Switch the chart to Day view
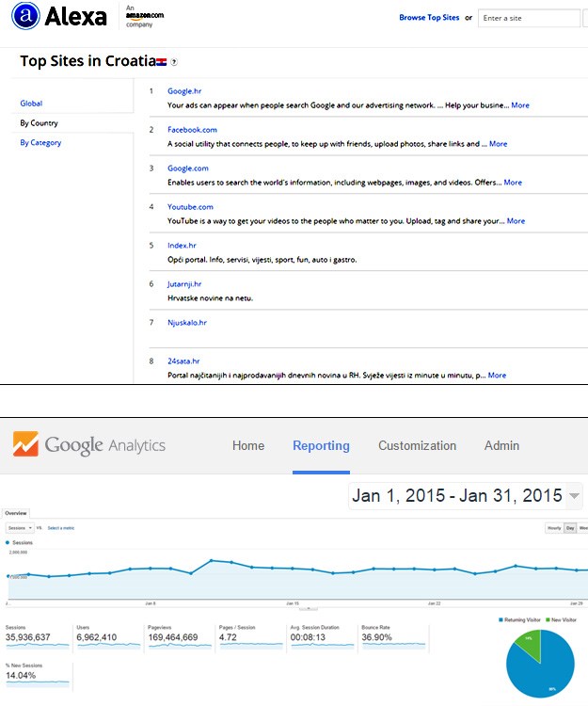 [570, 528]
